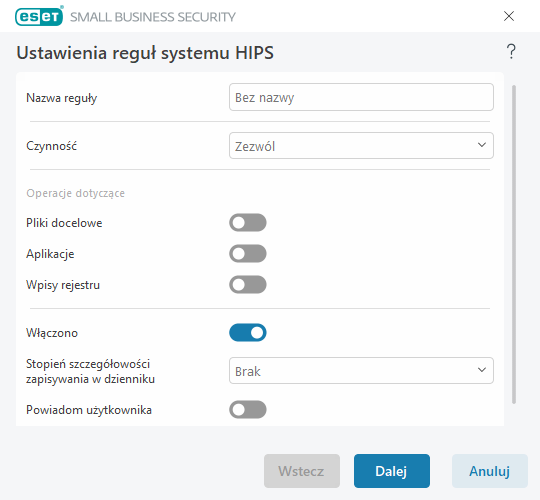The height and width of the screenshot is (500, 540).
Task: Click the greyed-out Wstecz button
Action: pyautogui.click(x=302, y=471)
